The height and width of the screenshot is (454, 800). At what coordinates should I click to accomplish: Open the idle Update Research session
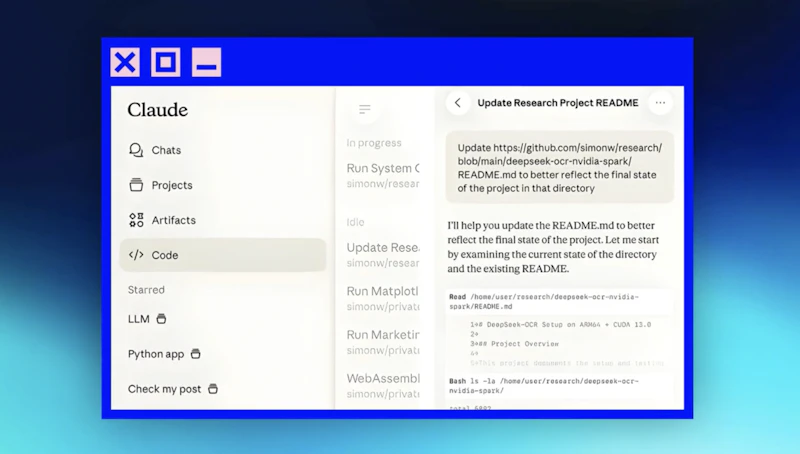pyautogui.click(x=383, y=255)
